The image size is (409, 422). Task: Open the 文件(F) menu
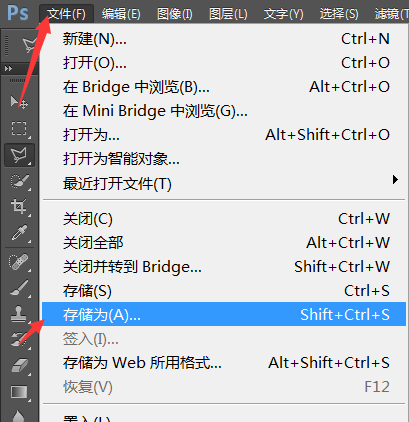coord(66,14)
